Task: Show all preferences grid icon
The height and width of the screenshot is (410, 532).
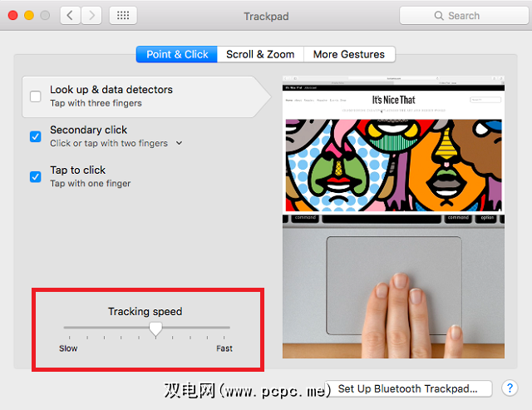Action: click(x=123, y=16)
